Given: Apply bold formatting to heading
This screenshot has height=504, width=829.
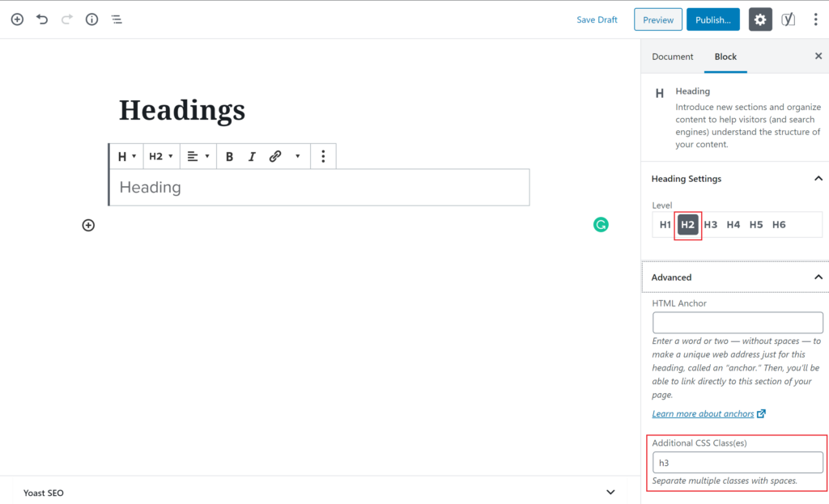Looking at the screenshot, I should 229,156.
